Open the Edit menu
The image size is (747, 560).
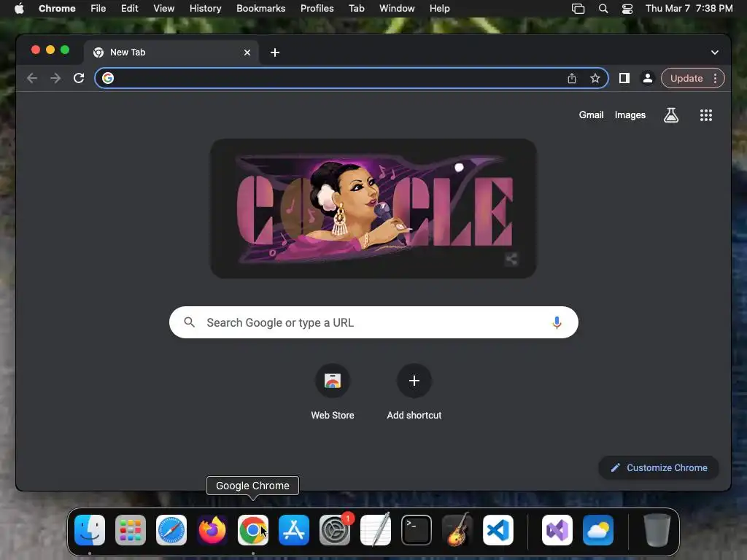130,9
